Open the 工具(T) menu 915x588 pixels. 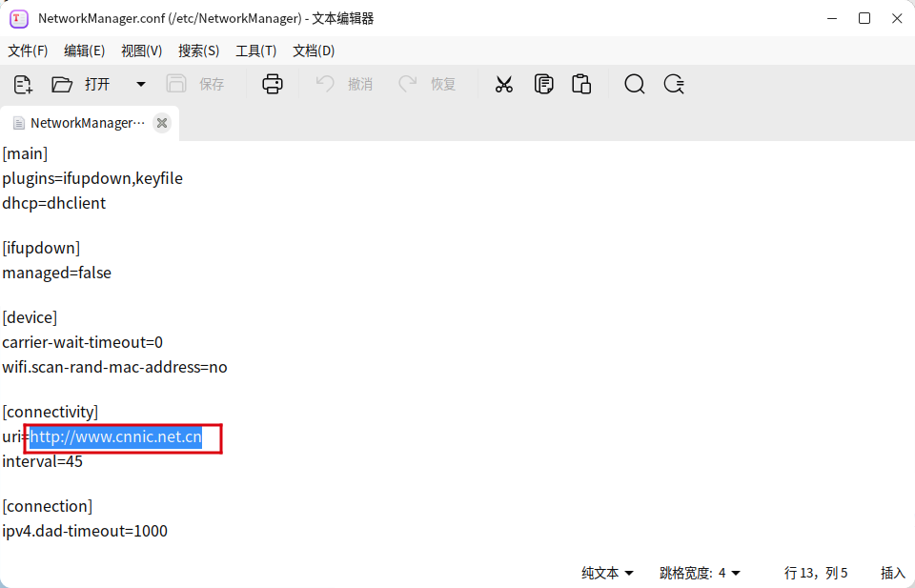(x=255, y=51)
